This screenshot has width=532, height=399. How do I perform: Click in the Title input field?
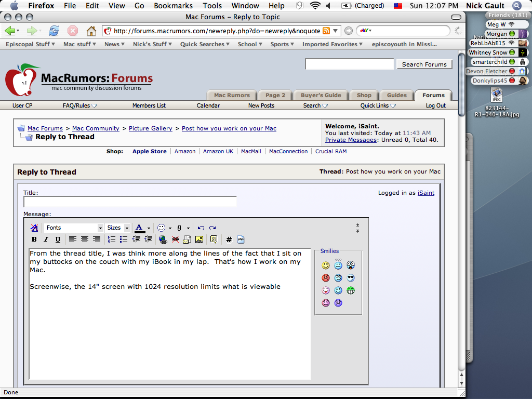point(130,202)
